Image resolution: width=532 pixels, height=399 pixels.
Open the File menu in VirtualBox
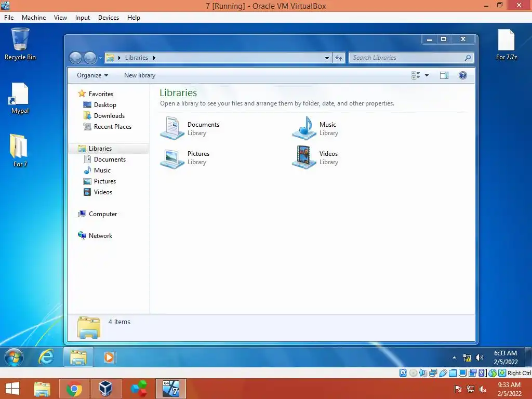click(9, 18)
